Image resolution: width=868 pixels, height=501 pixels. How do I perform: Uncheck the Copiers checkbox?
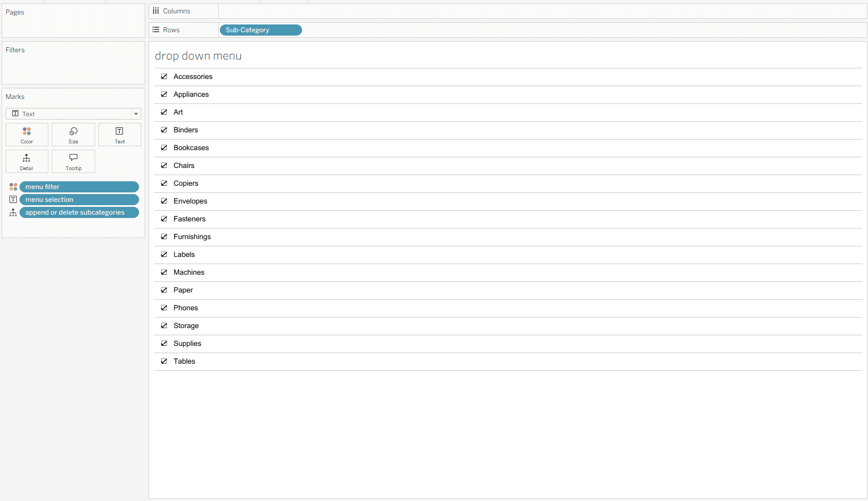coord(164,183)
